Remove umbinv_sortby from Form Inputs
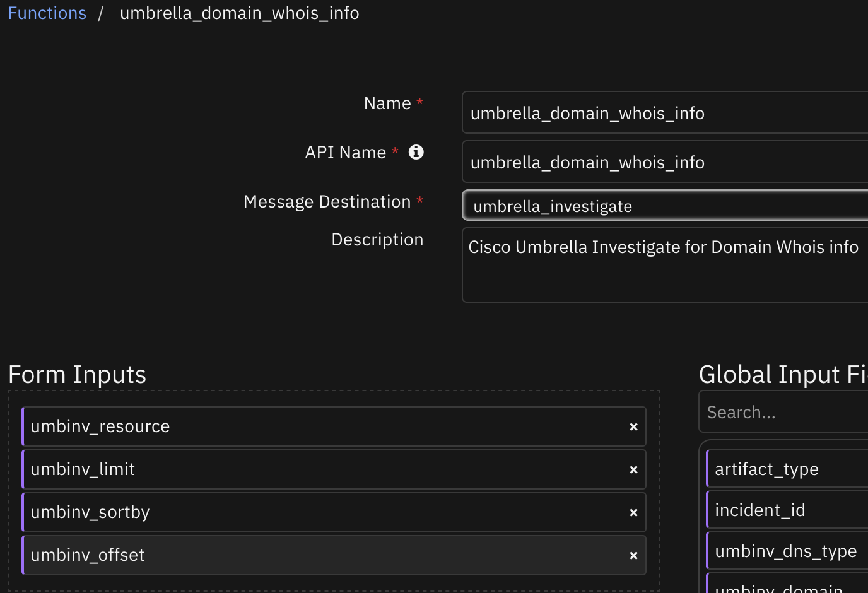The height and width of the screenshot is (593, 868). point(633,513)
